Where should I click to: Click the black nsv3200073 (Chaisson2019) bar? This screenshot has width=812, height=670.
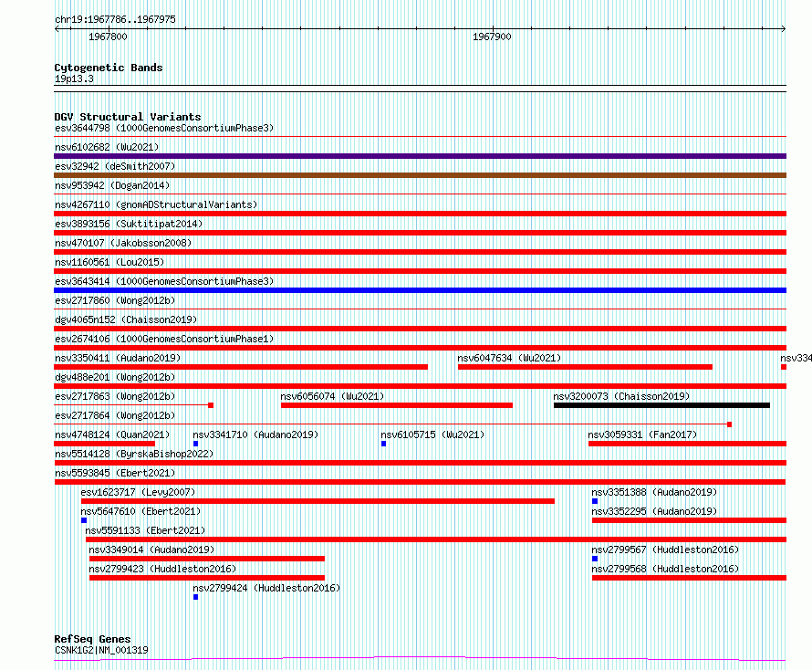click(661, 405)
